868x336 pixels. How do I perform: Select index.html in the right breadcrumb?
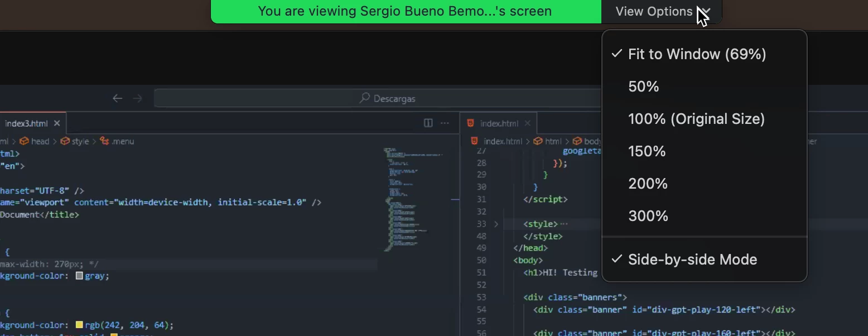(x=503, y=141)
